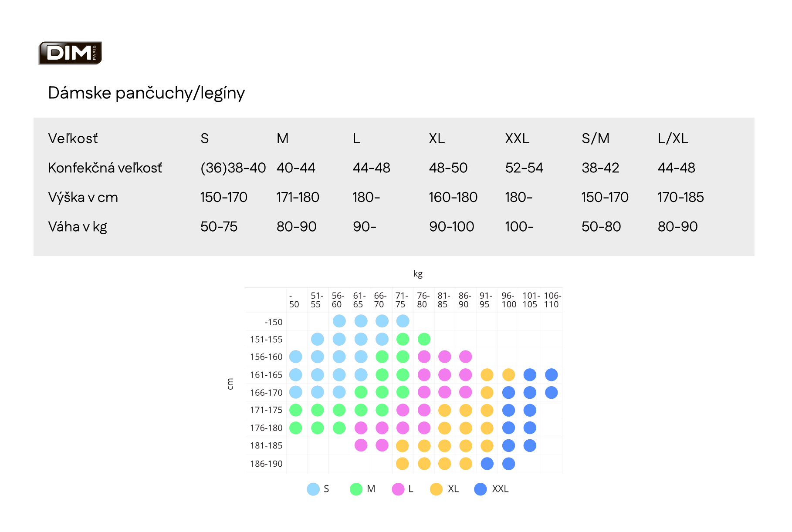The height and width of the screenshot is (532, 792).
Task: Click the '52-54' confection size value
Action: (524, 168)
